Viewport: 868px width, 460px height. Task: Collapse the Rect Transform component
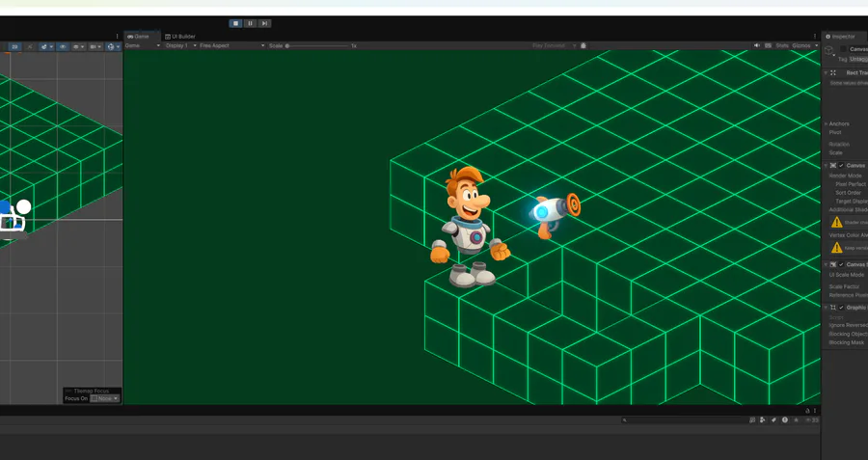(x=826, y=72)
